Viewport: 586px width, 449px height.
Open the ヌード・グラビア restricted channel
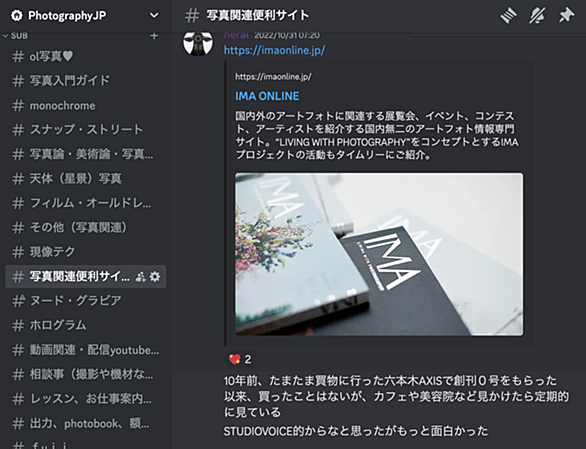[x=86, y=300]
